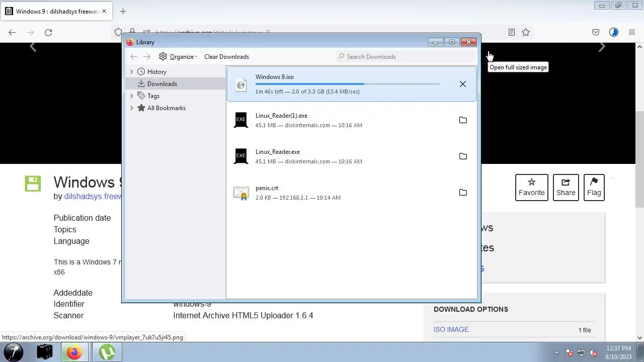This screenshot has width=644, height=362.
Task: Select the Linux_Reader.exe file name
Action: (x=278, y=152)
